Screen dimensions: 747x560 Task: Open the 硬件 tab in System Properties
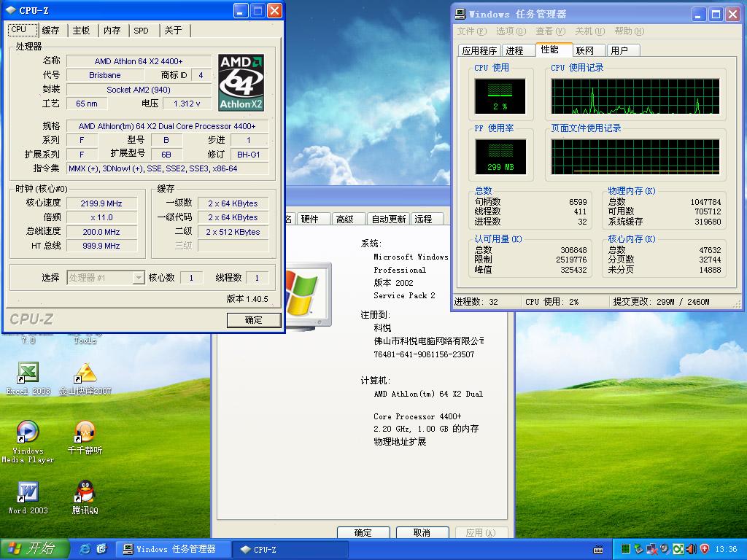(309, 219)
